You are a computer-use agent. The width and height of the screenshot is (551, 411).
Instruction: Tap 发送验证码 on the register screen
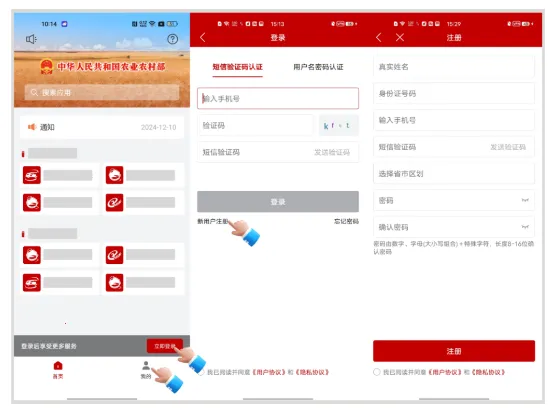(508, 147)
